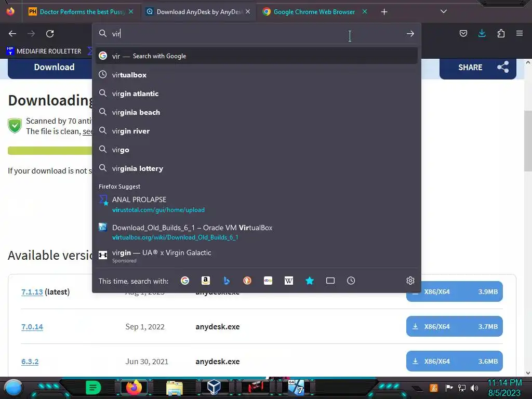This screenshot has width=532, height=399.
Task: Open the volume speaker tray icon
Action: [474, 388]
